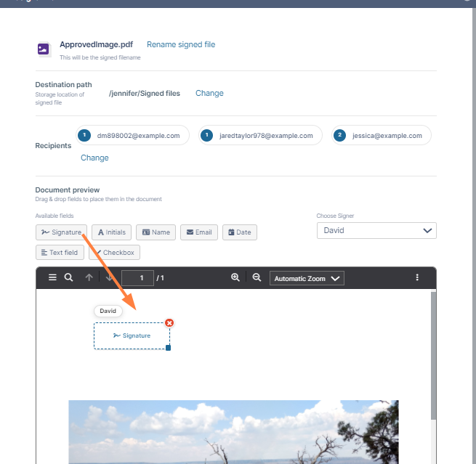Select the Date field button
The image size is (476, 464).
click(x=240, y=232)
